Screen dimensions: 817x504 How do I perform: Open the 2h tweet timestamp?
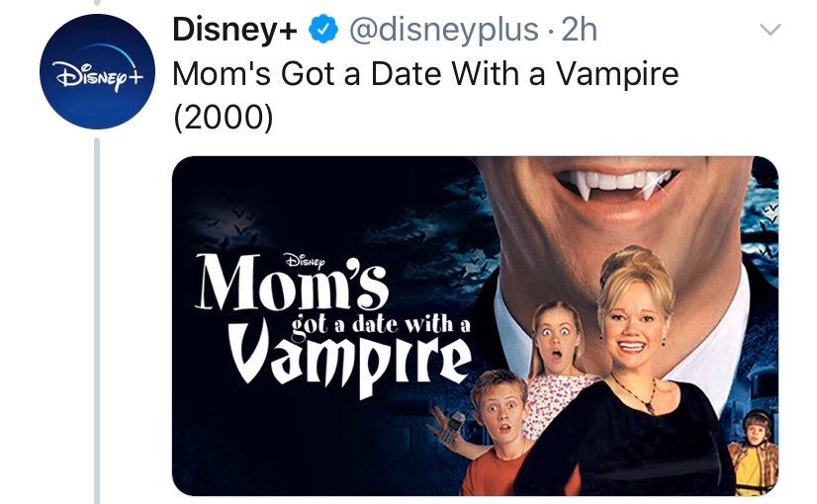tap(579, 30)
